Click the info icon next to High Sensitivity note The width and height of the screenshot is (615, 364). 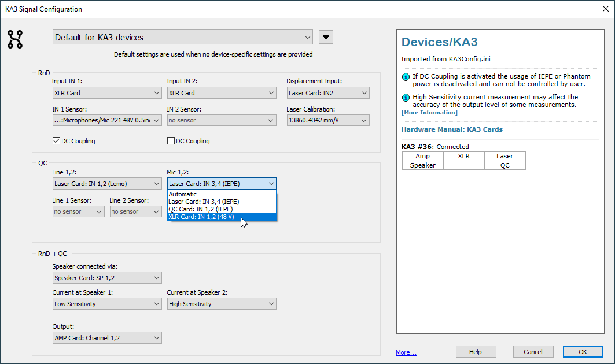[406, 98]
